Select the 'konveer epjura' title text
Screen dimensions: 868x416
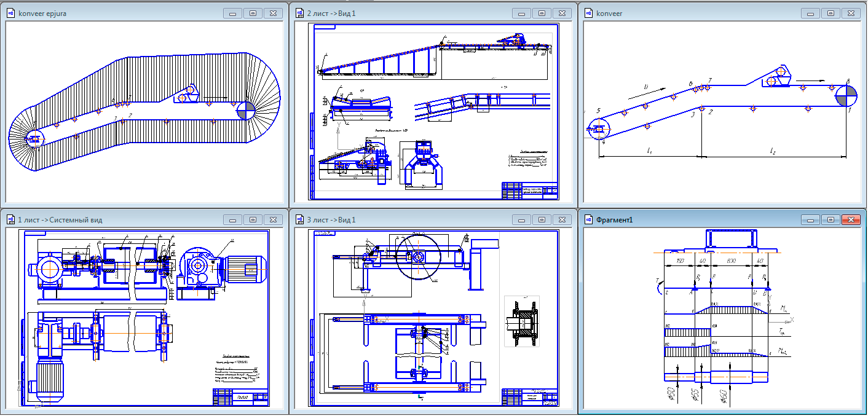tap(43, 14)
